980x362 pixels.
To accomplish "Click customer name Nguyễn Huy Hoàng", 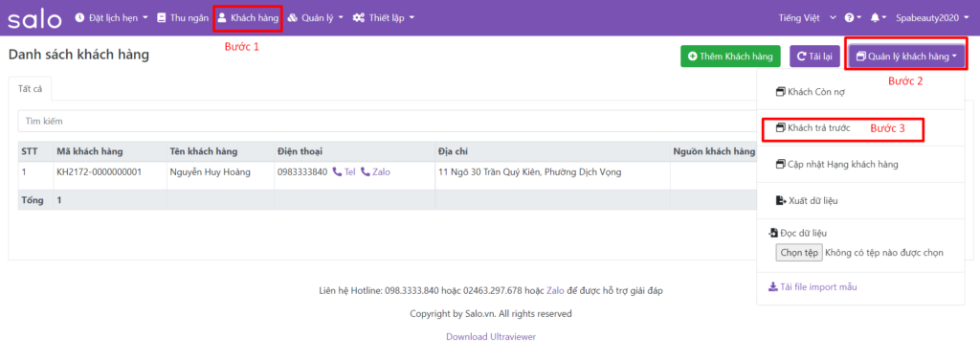I will pos(210,172).
